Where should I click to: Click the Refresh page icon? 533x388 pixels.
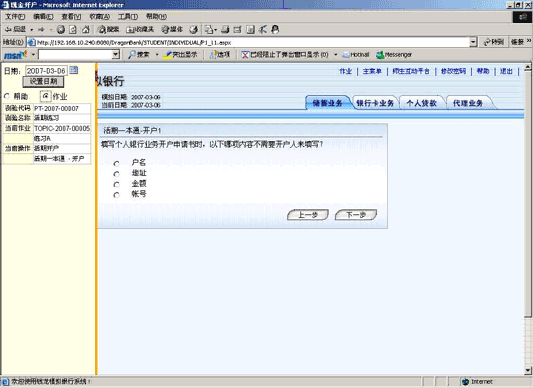[73, 30]
